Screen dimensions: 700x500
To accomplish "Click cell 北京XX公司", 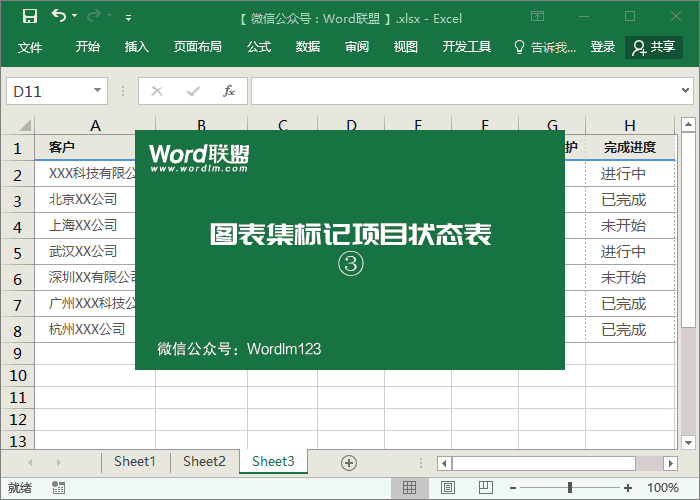I will [x=85, y=199].
